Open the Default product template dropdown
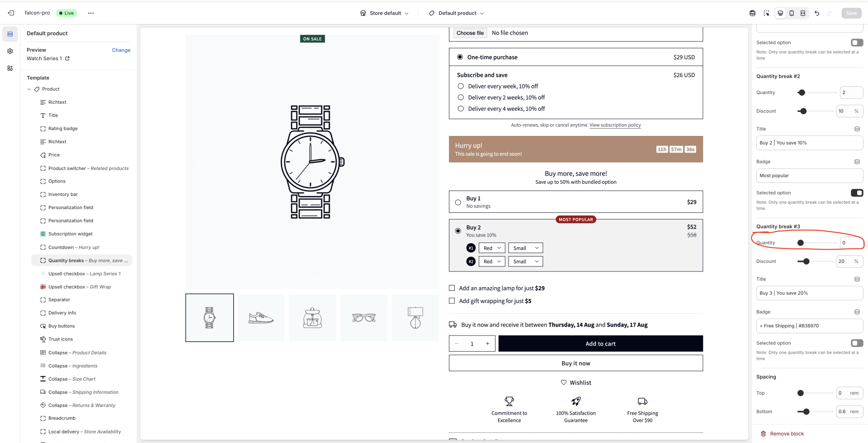Screen dimensions: 868x443 (x=456, y=13)
